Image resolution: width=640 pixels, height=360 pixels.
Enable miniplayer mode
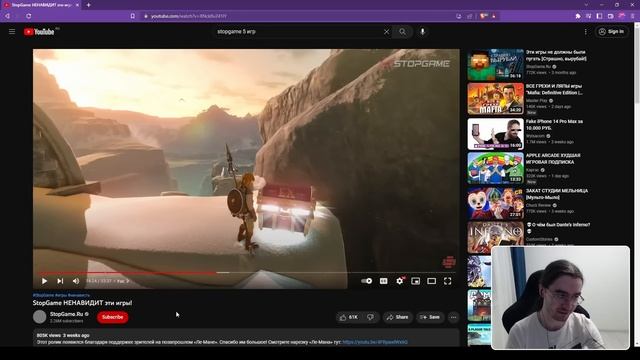point(416,281)
